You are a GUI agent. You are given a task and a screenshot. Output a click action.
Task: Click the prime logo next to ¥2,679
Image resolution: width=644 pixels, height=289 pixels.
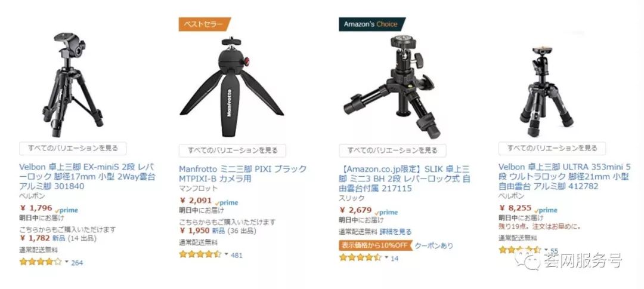click(x=386, y=213)
